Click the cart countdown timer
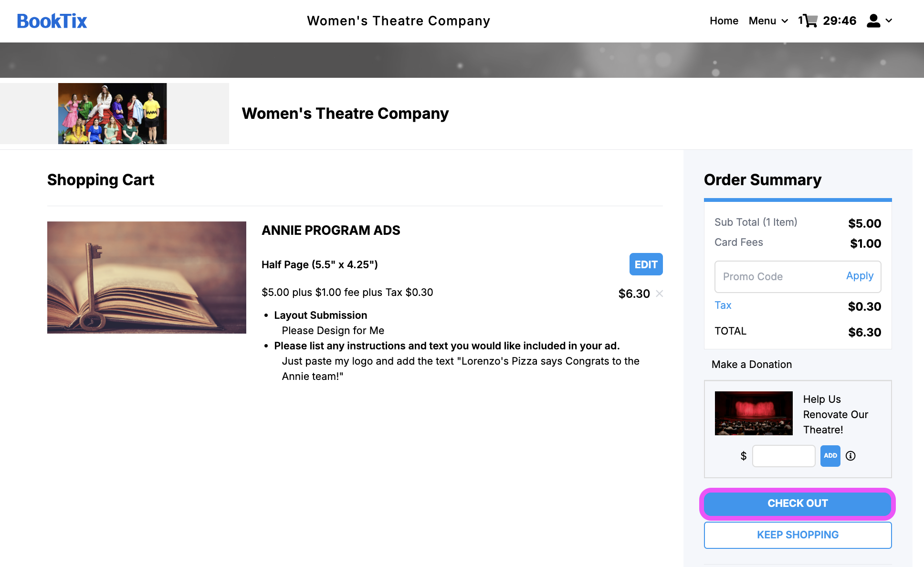 [x=840, y=21]
